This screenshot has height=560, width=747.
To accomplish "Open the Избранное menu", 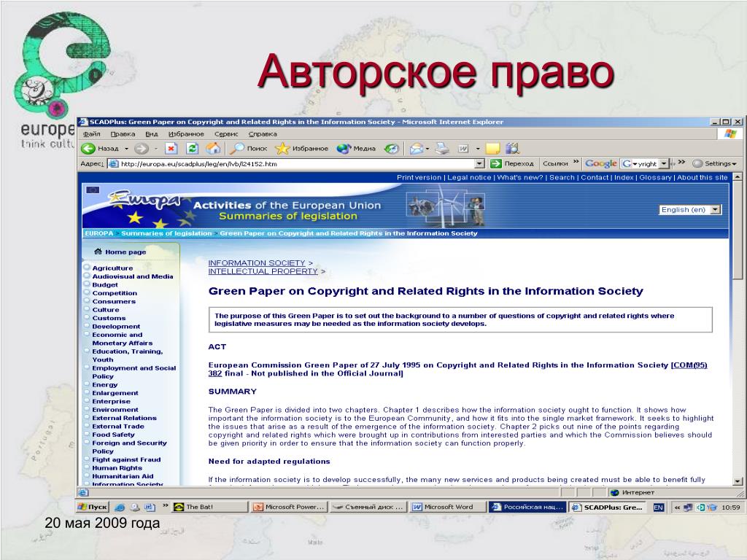I will 186,134.
